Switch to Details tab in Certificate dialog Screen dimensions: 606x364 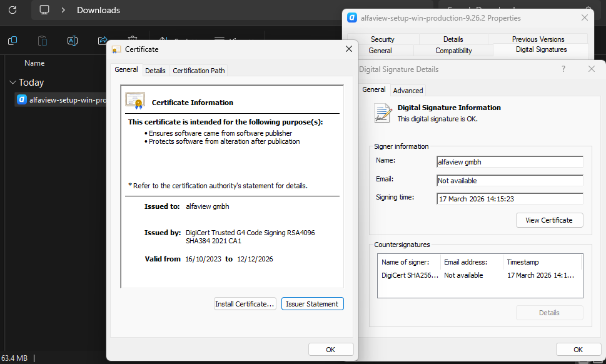[155, 71]
